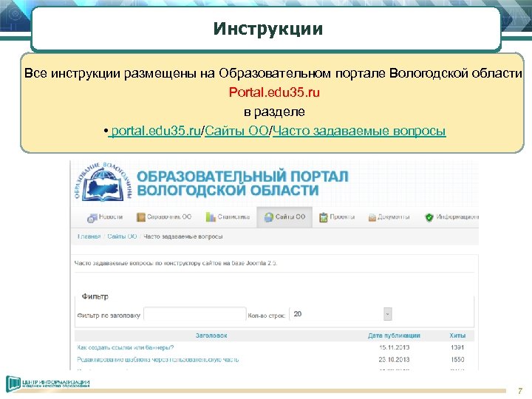Click the hits value 1550
The width and height of the screenshot is (532, 399).
coord(457,360)
